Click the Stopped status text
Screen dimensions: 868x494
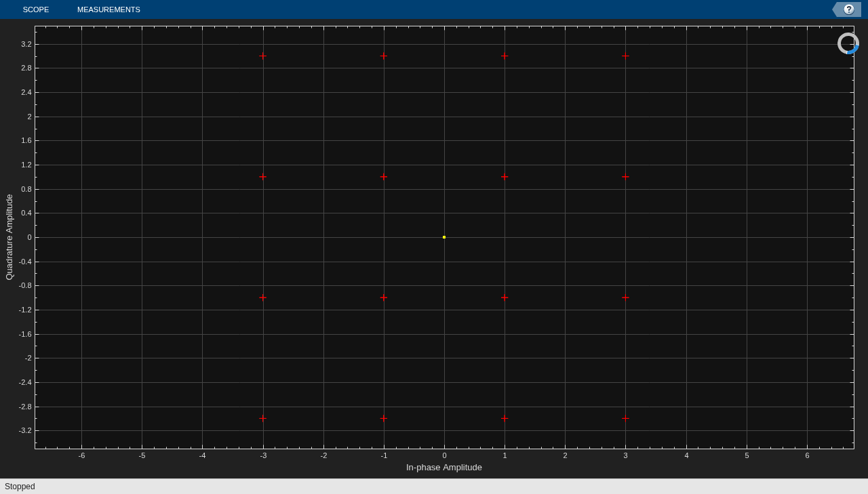20,487
